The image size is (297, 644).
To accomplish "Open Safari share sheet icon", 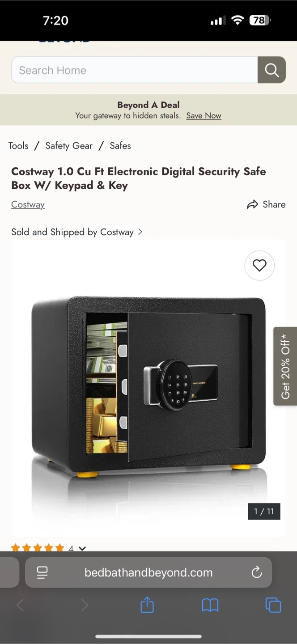I will (147, 606).
